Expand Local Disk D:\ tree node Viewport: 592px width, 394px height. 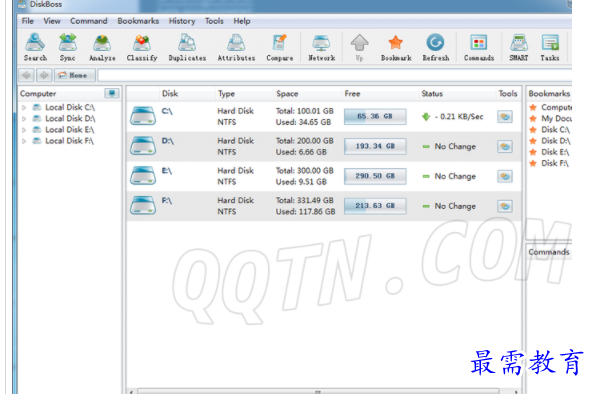(24, 119)
